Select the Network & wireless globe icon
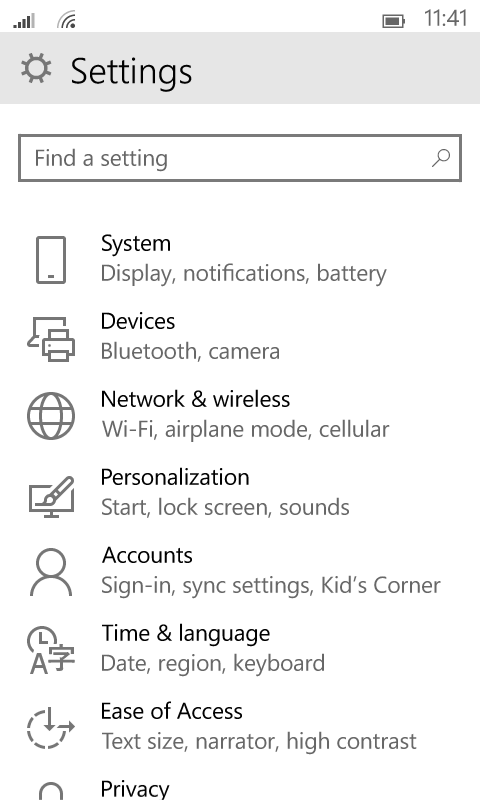Image resolution: width=480 pixels, height=800 pixels. pyautogui.click(x=51, y=416)
